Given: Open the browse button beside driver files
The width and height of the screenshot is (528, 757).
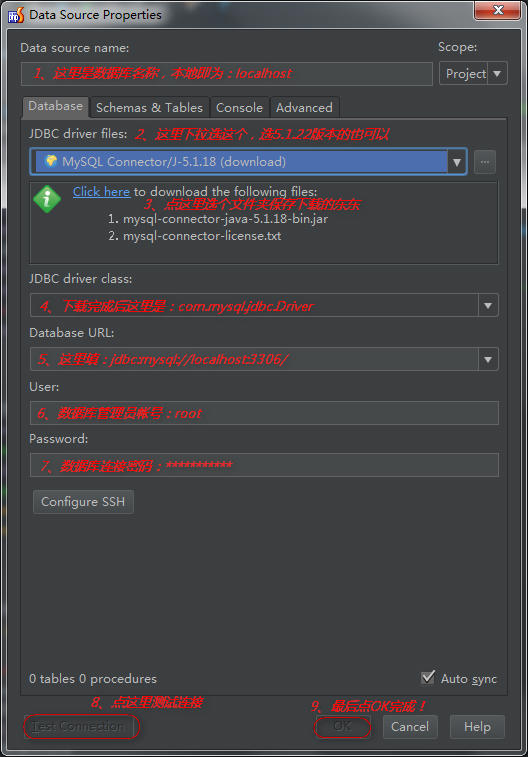Looking at the screenshot, I should coord(485,162).
